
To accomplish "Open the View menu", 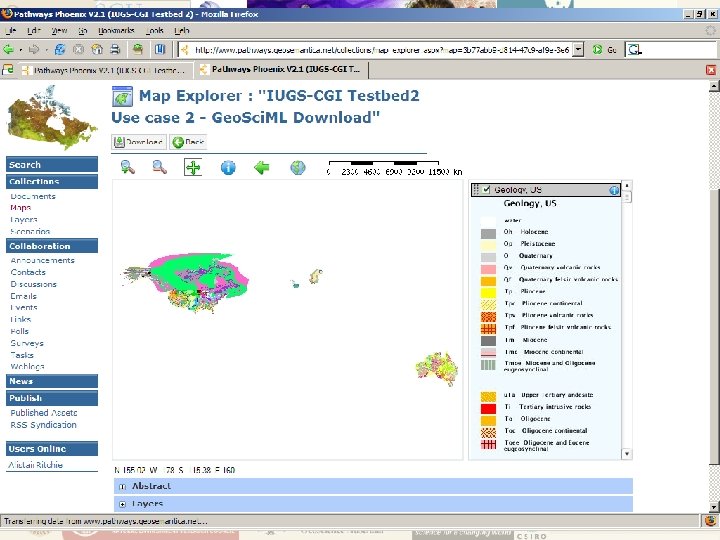I will [59, 31].
